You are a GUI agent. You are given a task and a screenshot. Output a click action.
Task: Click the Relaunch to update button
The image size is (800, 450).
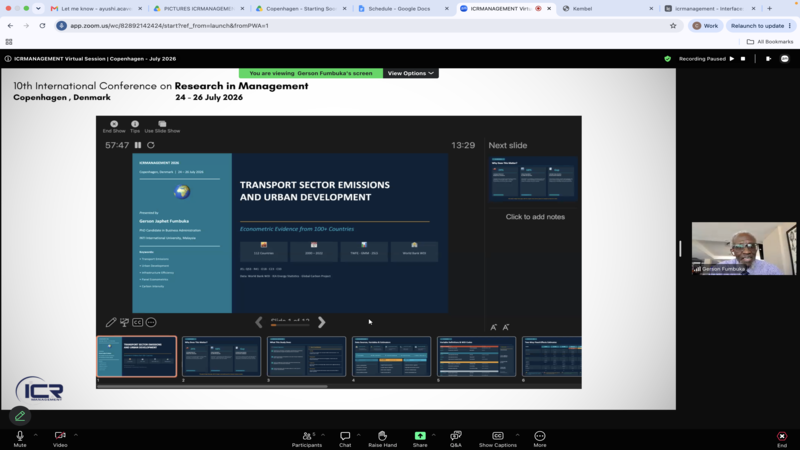(x=761, y=26)
